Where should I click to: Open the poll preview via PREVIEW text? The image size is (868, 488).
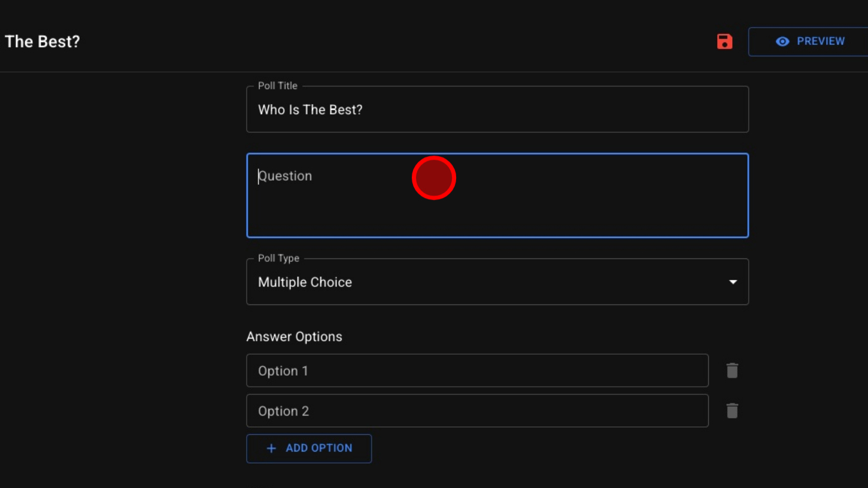point(820,41)
